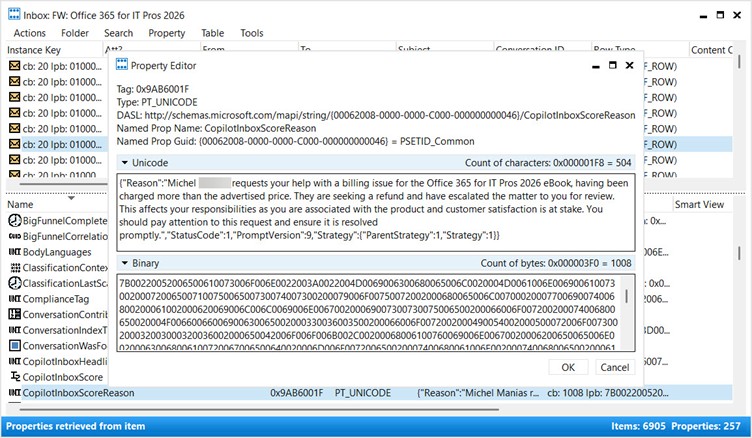Open the Folder menu
The image size is (752, 438).
[x=75, y=33]
